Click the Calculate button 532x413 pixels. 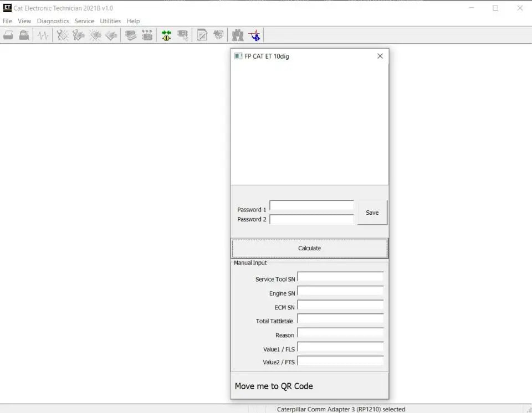point(309,248)
